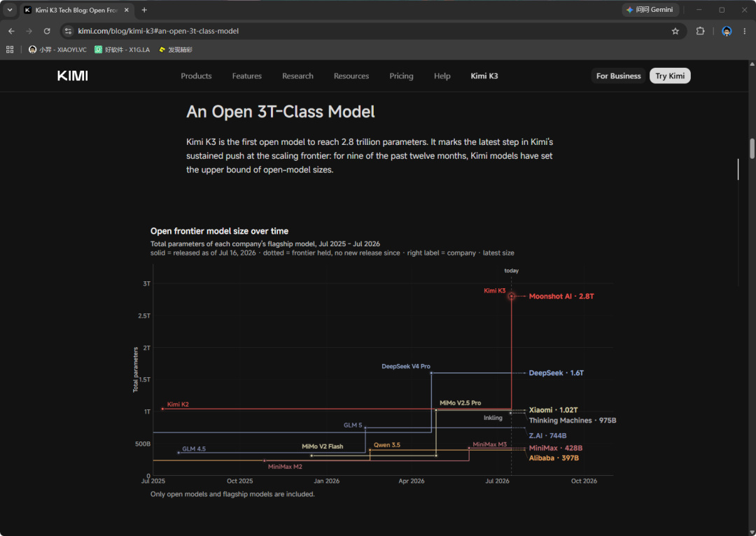Open the Extensions puzzle icon

pos(700,31)
